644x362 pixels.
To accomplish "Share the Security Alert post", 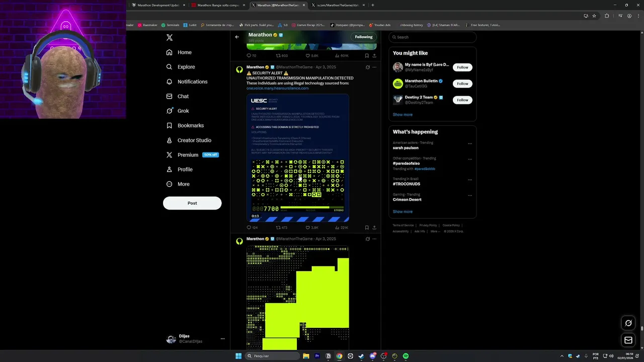I will point(374,228).
